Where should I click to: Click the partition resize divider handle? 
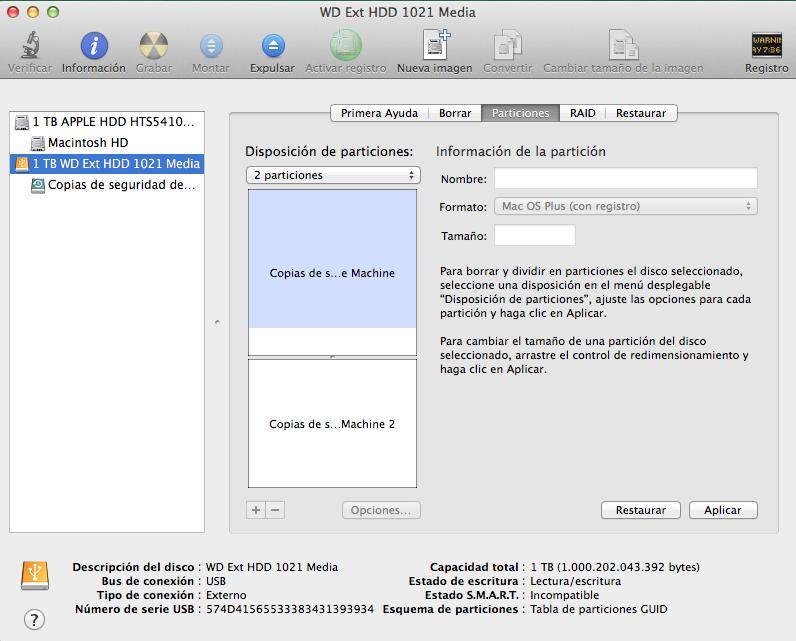click(332, 357)
